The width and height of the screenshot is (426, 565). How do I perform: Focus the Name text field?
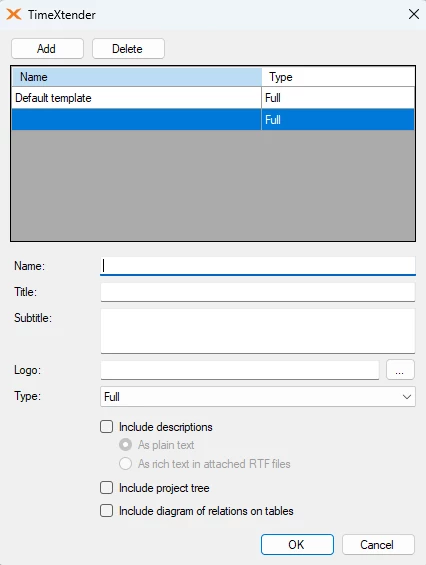click(258, 266)
